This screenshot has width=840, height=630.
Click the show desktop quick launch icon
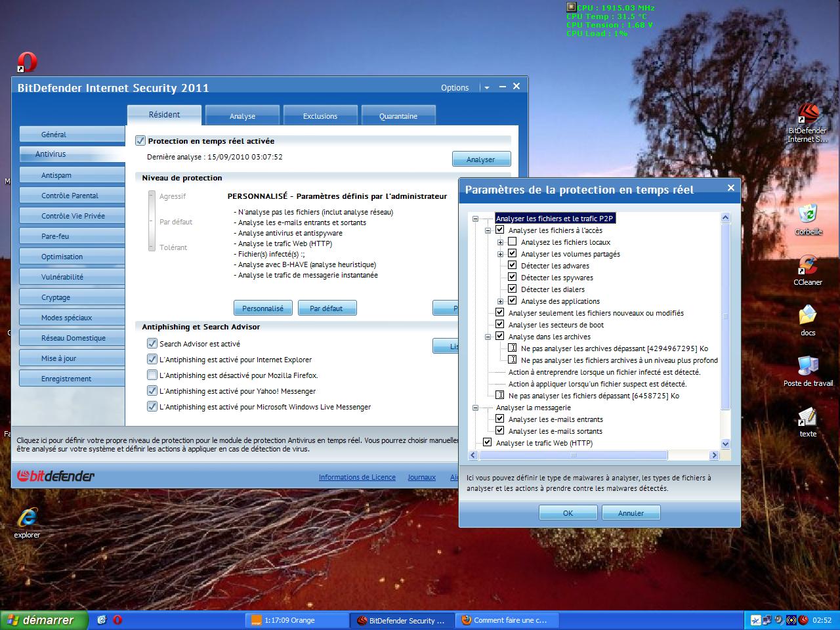click(x=102, y=619)
